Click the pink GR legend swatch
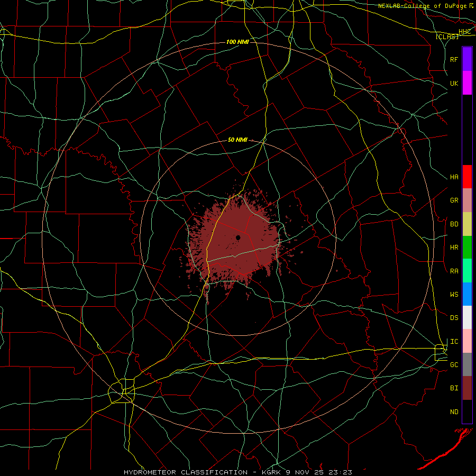Screen dimensions: 476x476 pos(467,200)
